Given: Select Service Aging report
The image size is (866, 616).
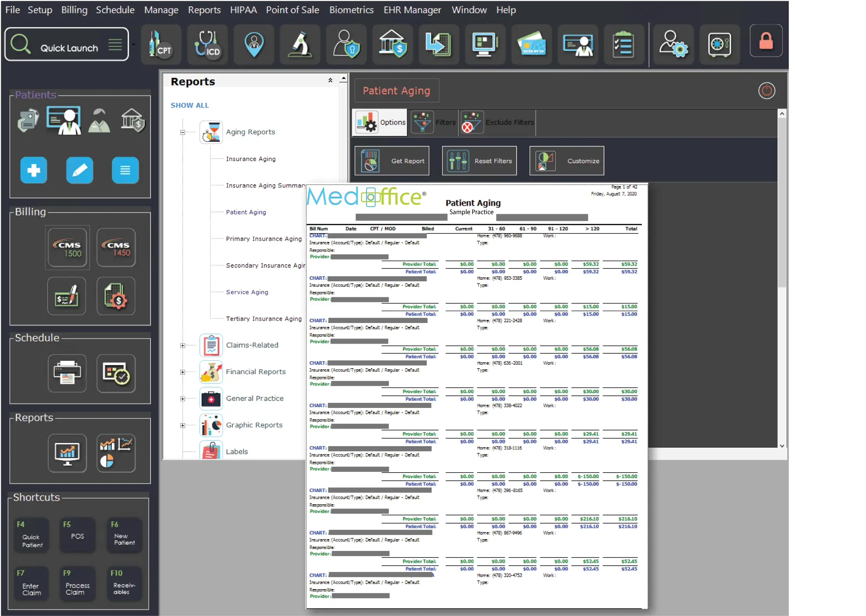Looking at the screenshot, I should [247, 292].
